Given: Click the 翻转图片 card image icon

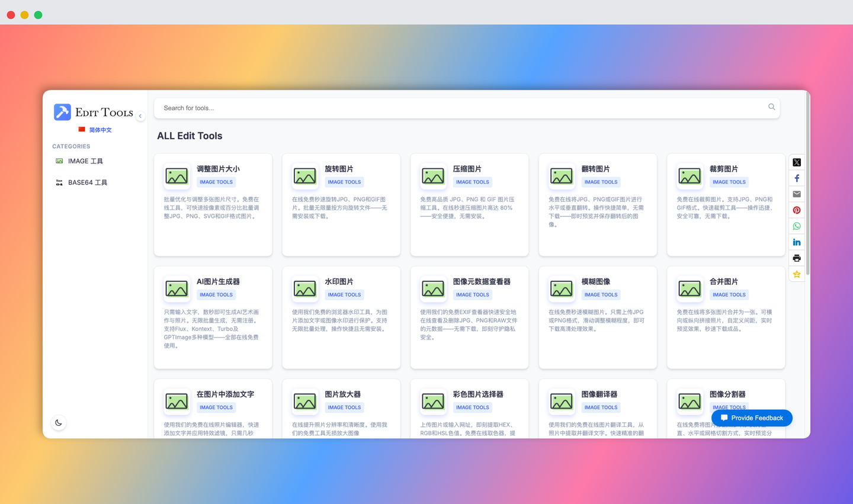Looking at the screenshot, I should (562, 176).
